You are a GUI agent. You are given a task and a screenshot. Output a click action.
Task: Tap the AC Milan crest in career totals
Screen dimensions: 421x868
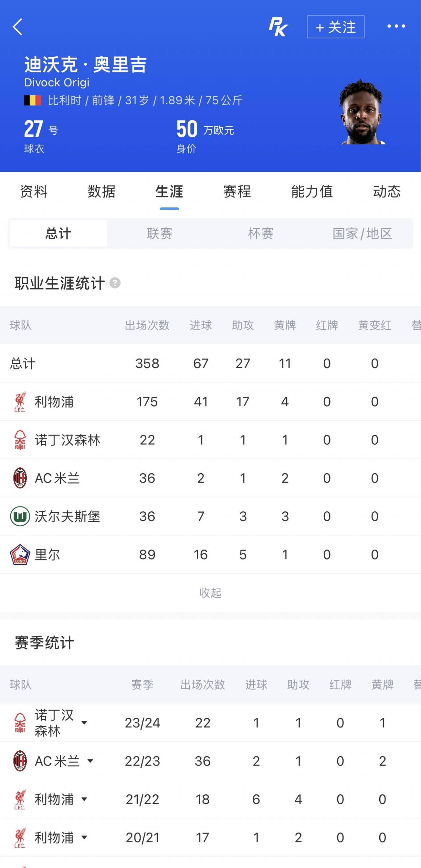[20, 478]
